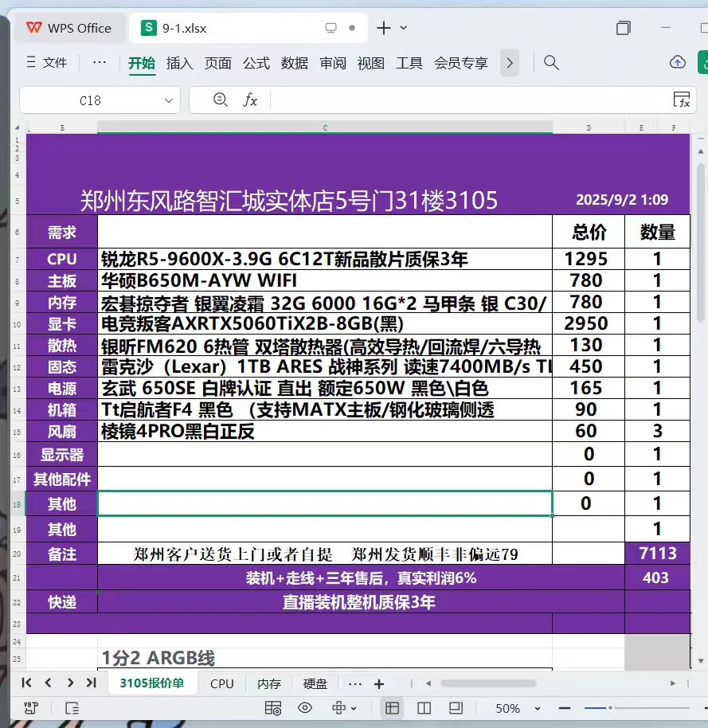
Task: Expand more ribbon tabs with right chevron
Action: pyautogui.click(x=510, y=63)
